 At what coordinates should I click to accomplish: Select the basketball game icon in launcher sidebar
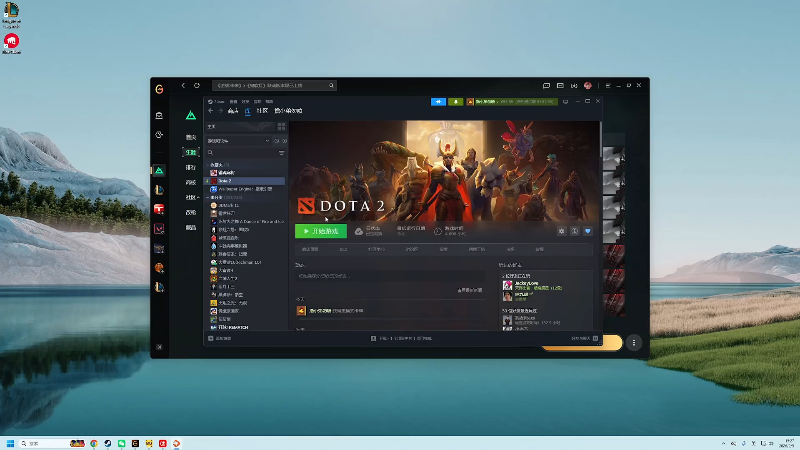[159, 268]
